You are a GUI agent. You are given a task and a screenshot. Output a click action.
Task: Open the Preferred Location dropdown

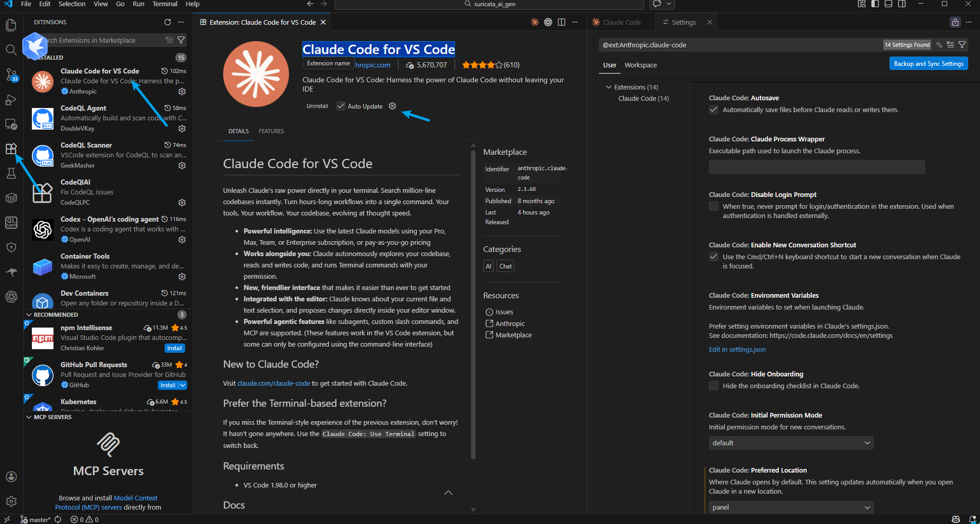point(791,507)
